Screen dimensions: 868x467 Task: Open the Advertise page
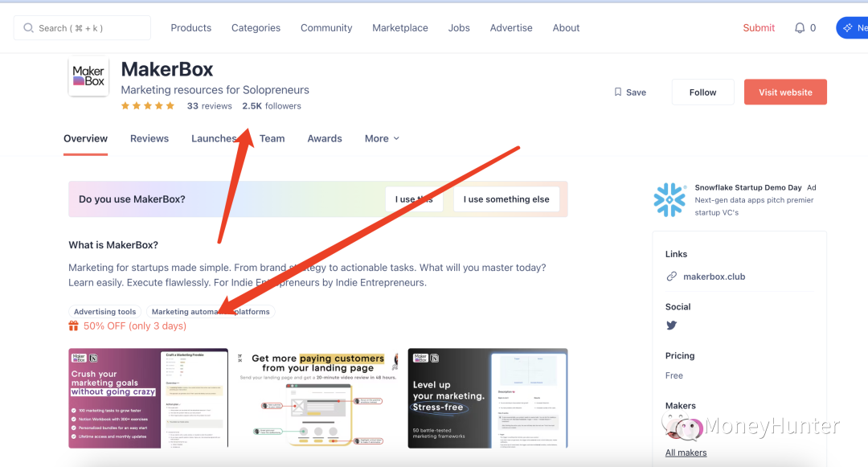click(511, 27)
